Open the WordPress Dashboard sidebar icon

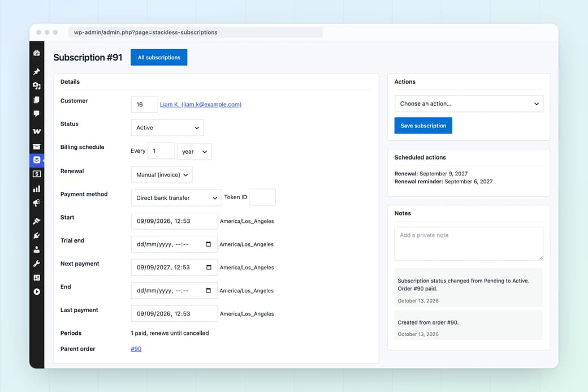37,53
